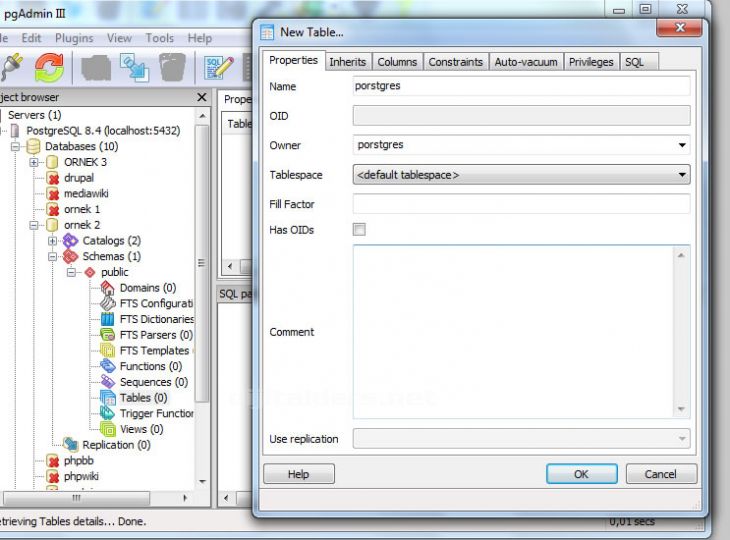
Task: Click the public schema icon
Action: 89,272
